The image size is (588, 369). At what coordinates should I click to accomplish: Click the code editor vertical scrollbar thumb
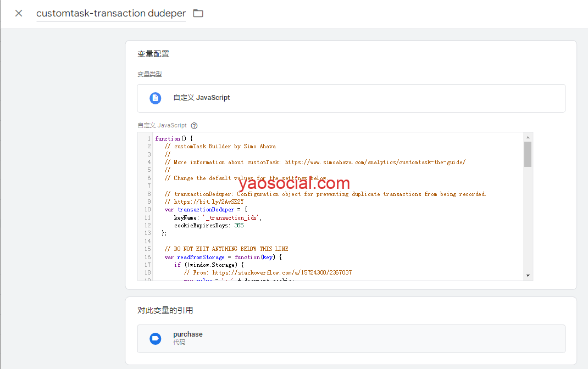528,154
